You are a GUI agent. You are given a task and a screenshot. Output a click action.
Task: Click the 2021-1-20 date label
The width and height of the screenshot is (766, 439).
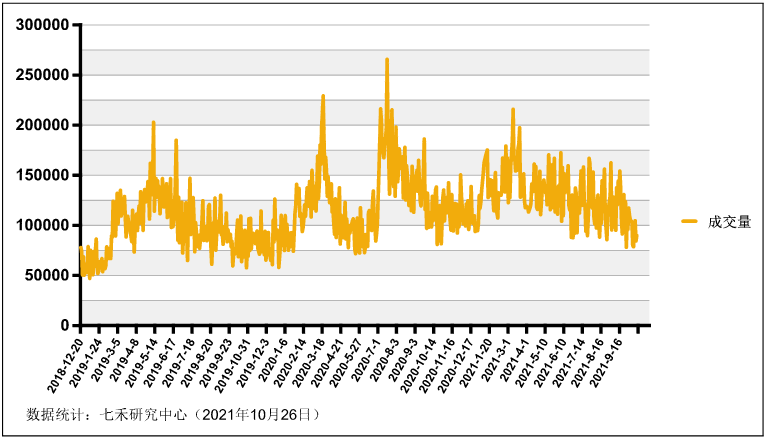[x=476, y=362]
